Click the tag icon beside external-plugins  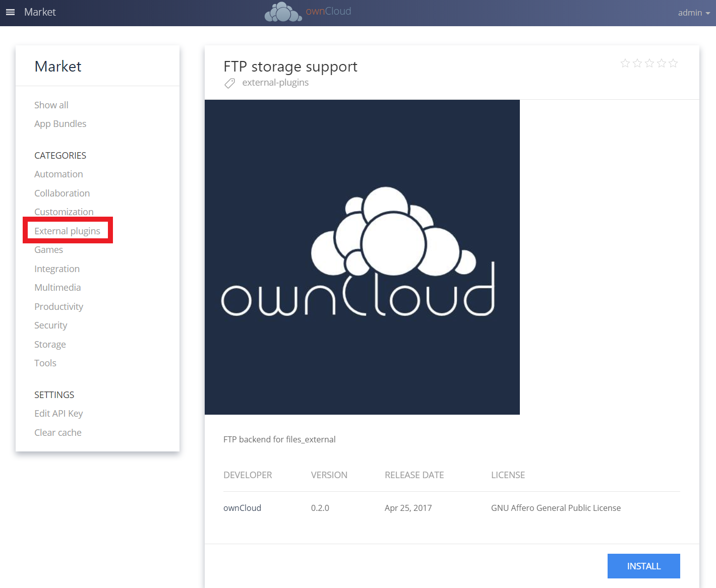click(x=229, y=83)
